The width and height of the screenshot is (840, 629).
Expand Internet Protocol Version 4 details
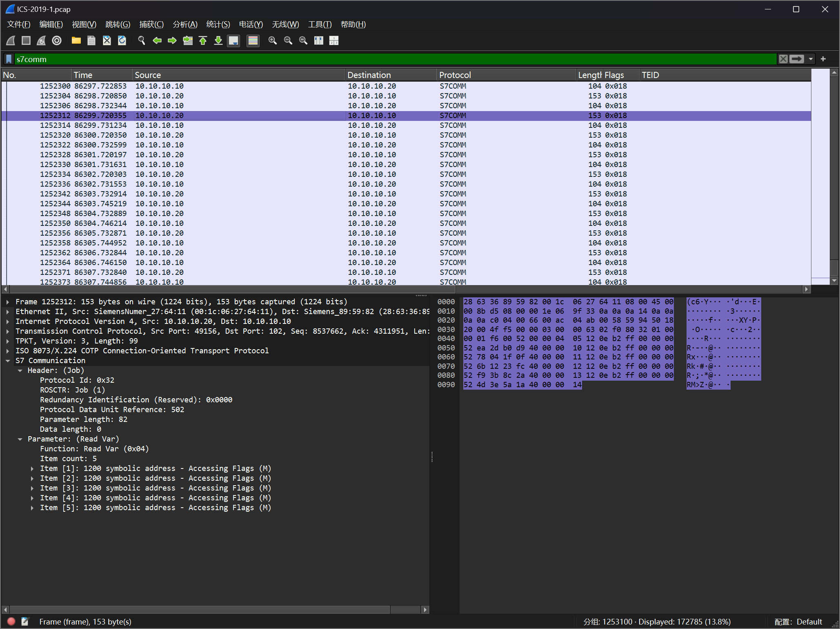click(x=8, y=321)
